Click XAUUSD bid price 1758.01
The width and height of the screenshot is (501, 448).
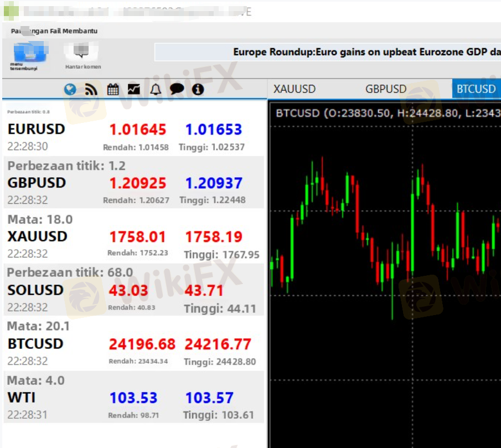(137, 237)
